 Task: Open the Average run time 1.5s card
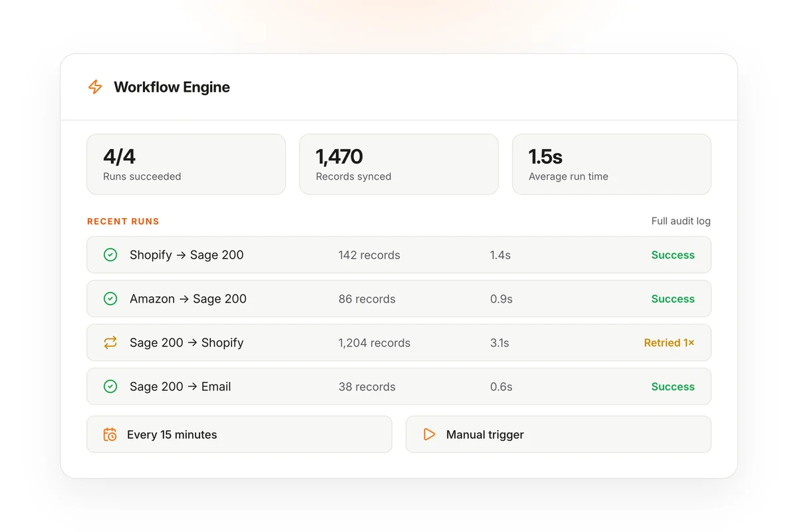[612, 164]
